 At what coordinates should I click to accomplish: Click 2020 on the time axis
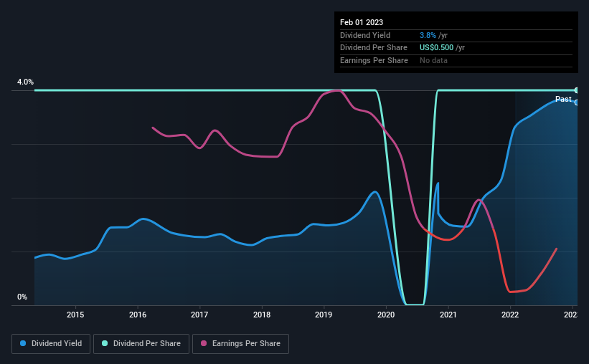click(386, 315)
